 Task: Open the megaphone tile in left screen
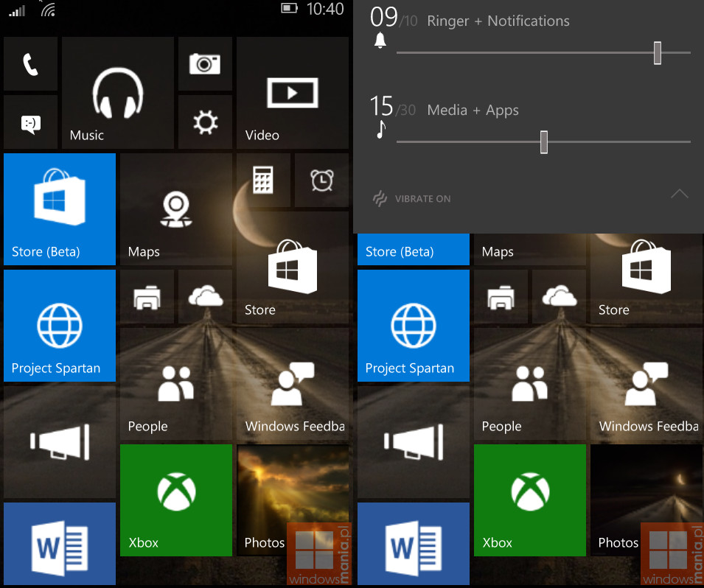coord(60,442)
